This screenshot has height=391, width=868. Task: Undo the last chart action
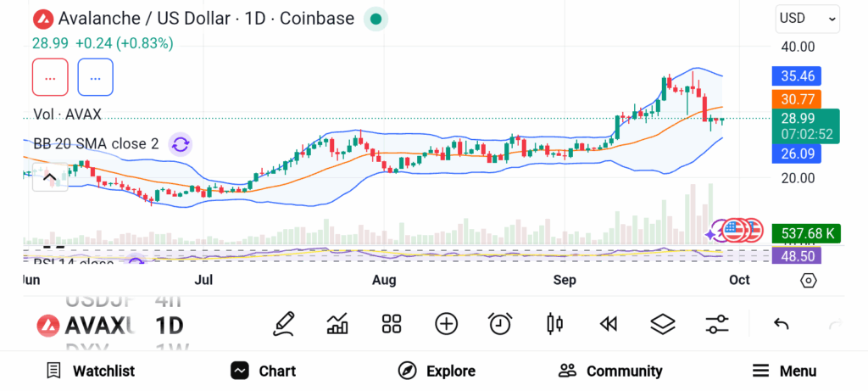[x=782, y=323]
